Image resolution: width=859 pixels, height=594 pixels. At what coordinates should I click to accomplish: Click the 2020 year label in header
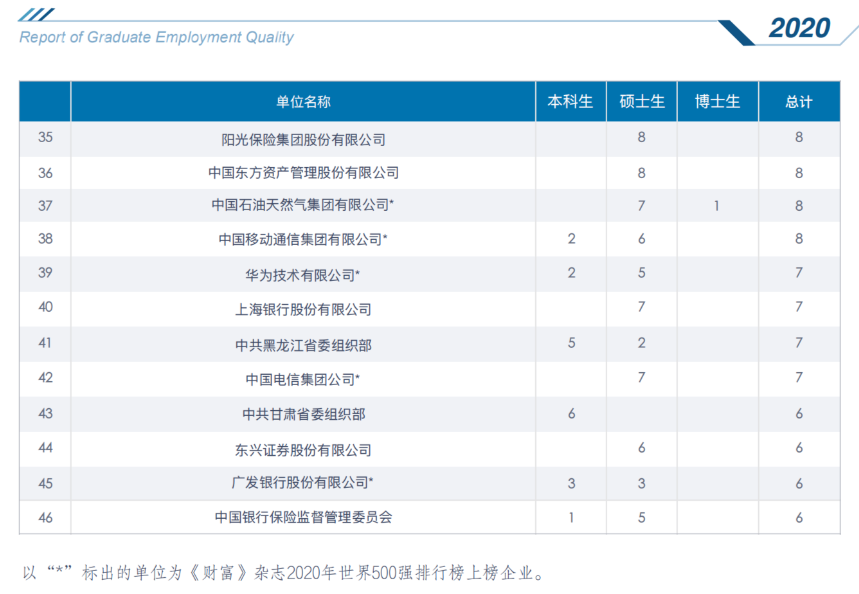pos(799,28)
